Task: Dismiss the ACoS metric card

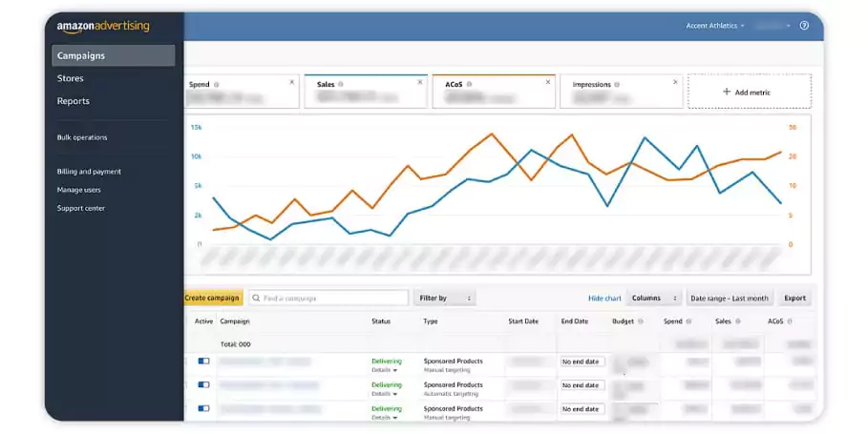Action: [x=547, y=82]
